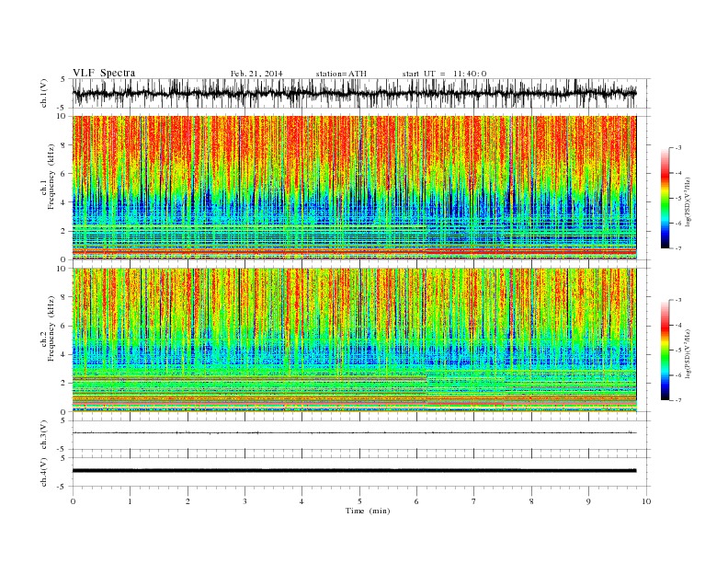The width and height of the screenshot is (728, 563).
Task: Click the 'VLF Spectra' title text
Action: click(x=104, y=73)
